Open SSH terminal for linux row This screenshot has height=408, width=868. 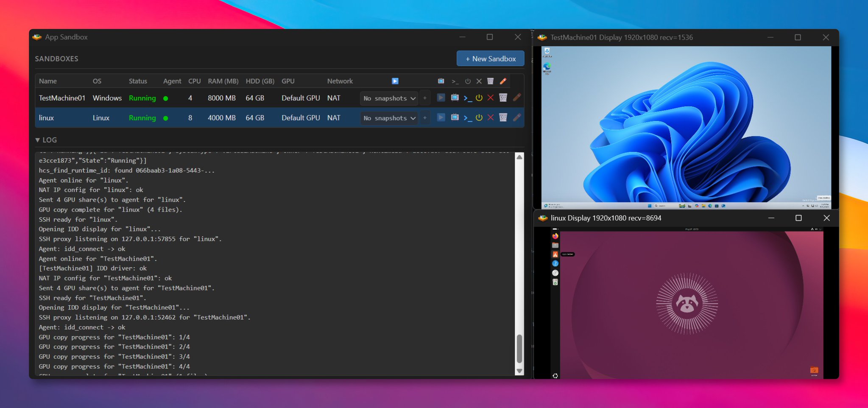tap(467, 118)
